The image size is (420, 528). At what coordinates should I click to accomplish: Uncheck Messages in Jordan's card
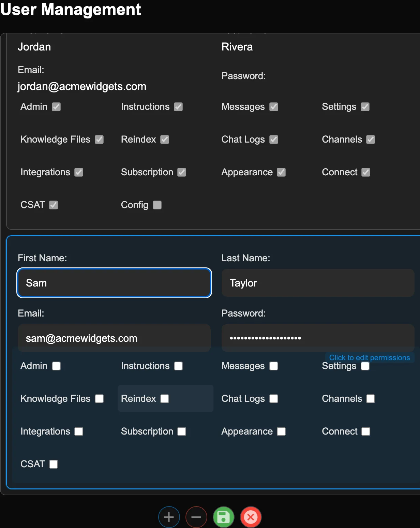274,107
